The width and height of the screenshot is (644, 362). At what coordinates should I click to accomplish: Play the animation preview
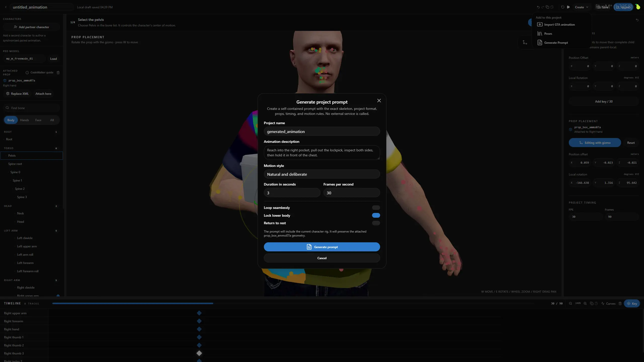(568, 7)
